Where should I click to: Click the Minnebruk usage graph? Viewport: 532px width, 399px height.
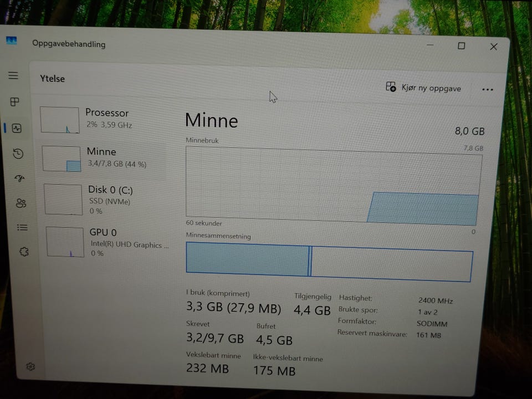coord(334,186)
